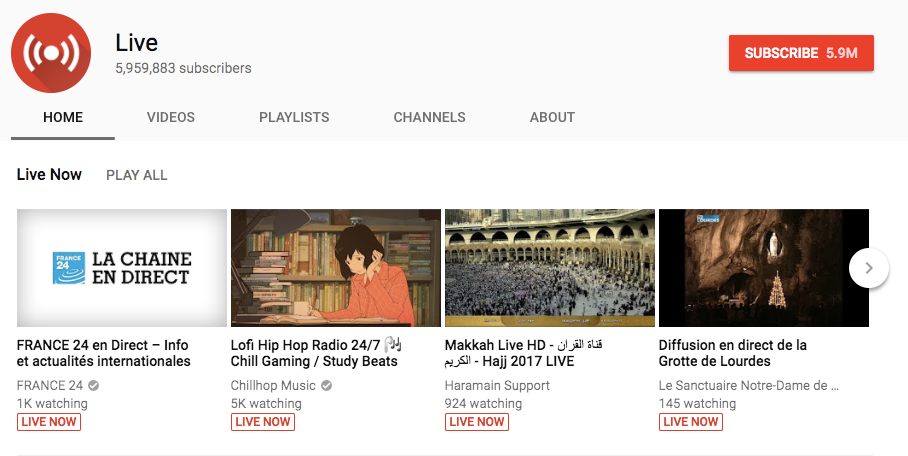908x456 pixels.
Task: Open Lofi Hip Hop Radio 24/7 title
Action: (316, 353)
